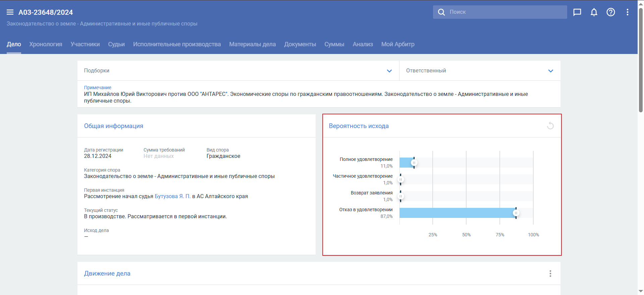Reset the outcome probability chart
Image resolution: width=644 pixels, height=295 pixels.
[x=550, y=126]
